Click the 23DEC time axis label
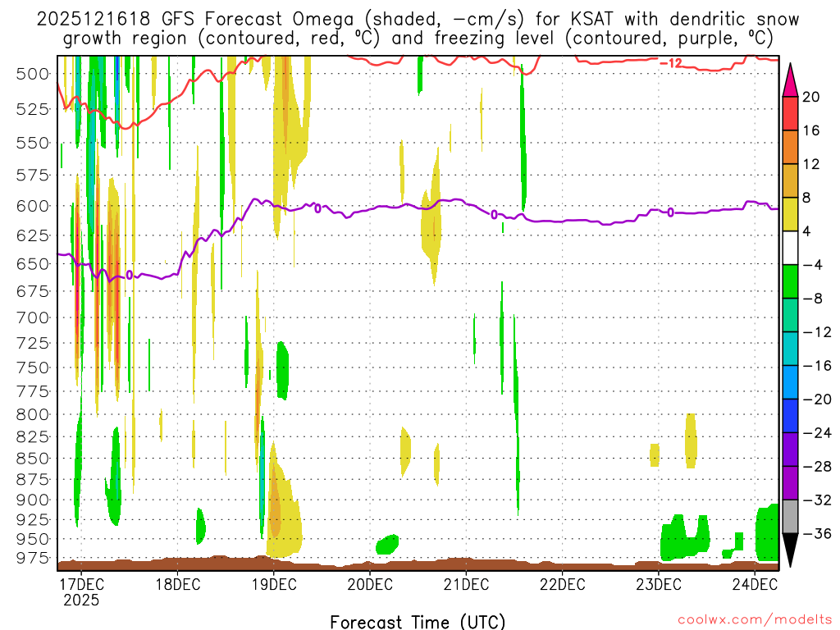Screen dimensions: 840x630 coord(659,584)
